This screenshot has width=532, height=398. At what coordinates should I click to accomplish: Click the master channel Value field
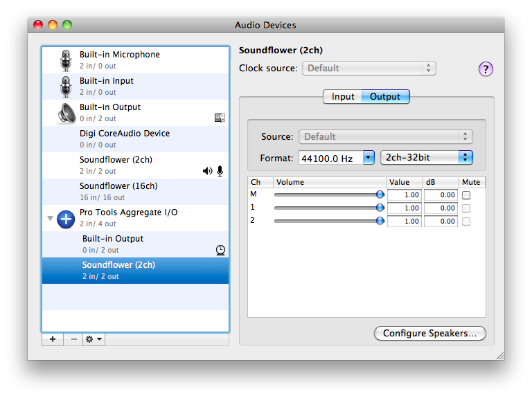405,195
